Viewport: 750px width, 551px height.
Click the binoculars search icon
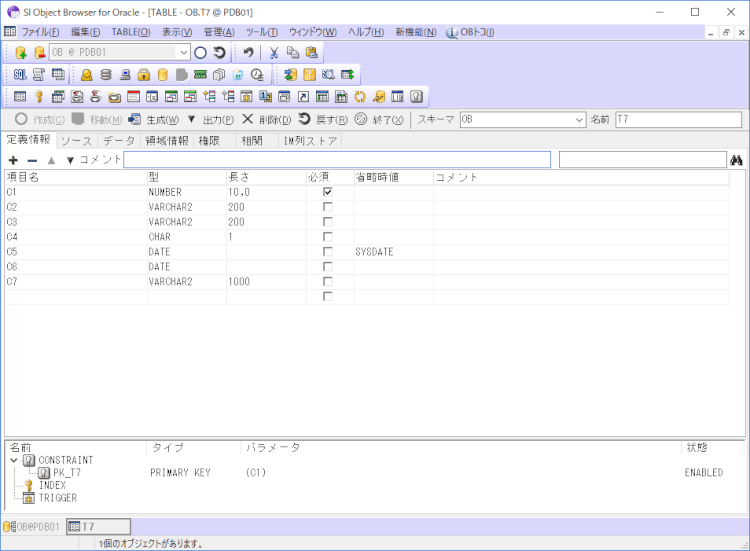click(737, 160)
